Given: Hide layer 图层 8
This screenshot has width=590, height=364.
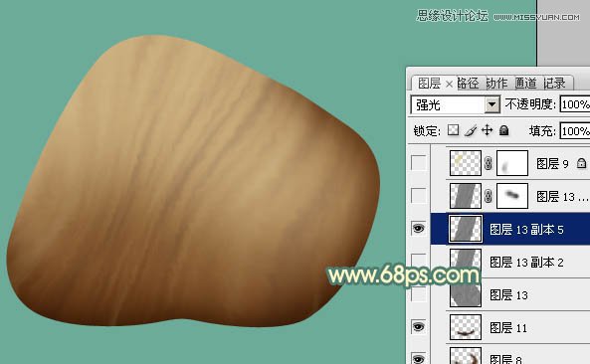Looking at the screenshot, I should tap(419, 358).
